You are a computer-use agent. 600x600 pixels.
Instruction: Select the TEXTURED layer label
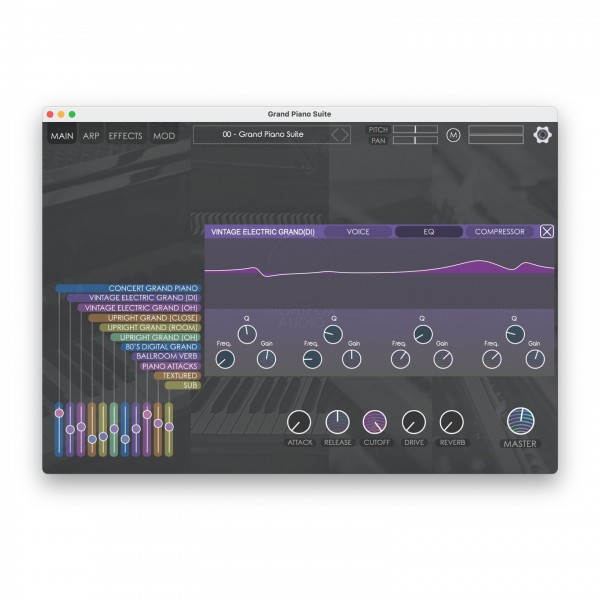tap(178, 376)
